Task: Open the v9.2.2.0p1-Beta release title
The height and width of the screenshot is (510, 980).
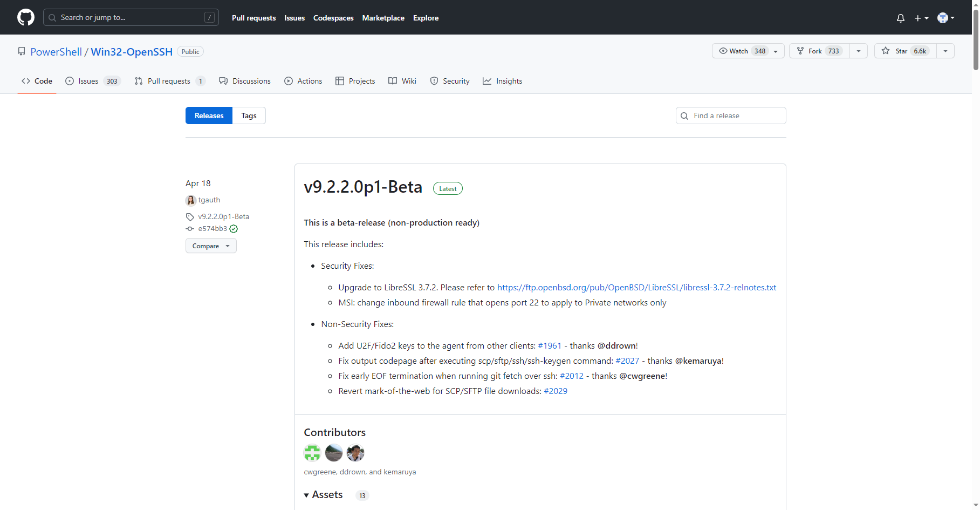Action: pyautogui.click(x=363, y=187)
